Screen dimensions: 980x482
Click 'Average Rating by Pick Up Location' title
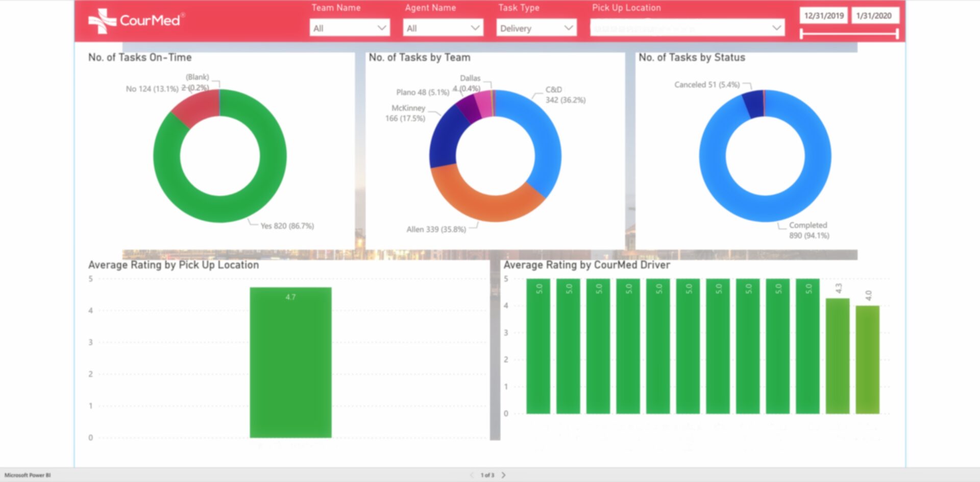coord(174,265)
